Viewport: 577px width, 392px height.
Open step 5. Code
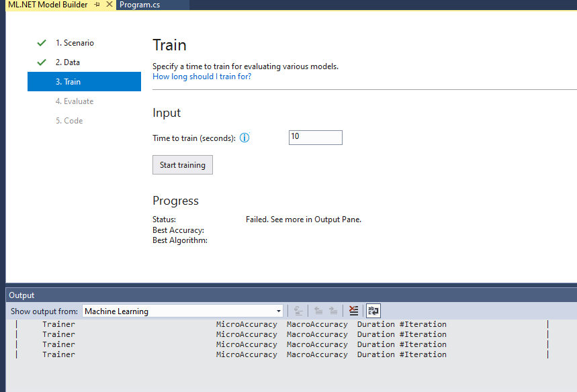(69, 121)
